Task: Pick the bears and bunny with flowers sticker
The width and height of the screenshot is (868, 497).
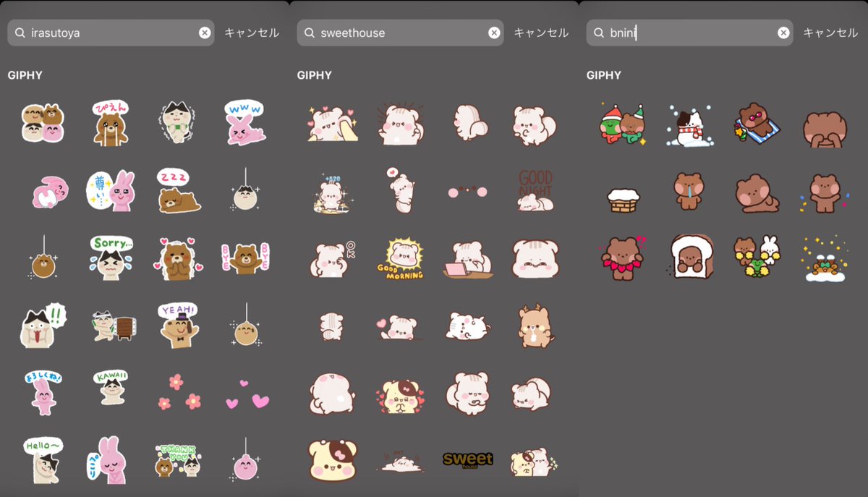Action: click(x=757, y=258)
